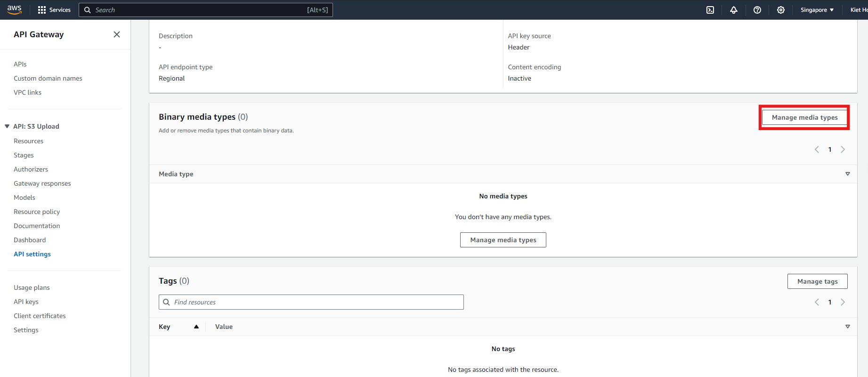Open APIs in the sidebar

coord(20,64)
